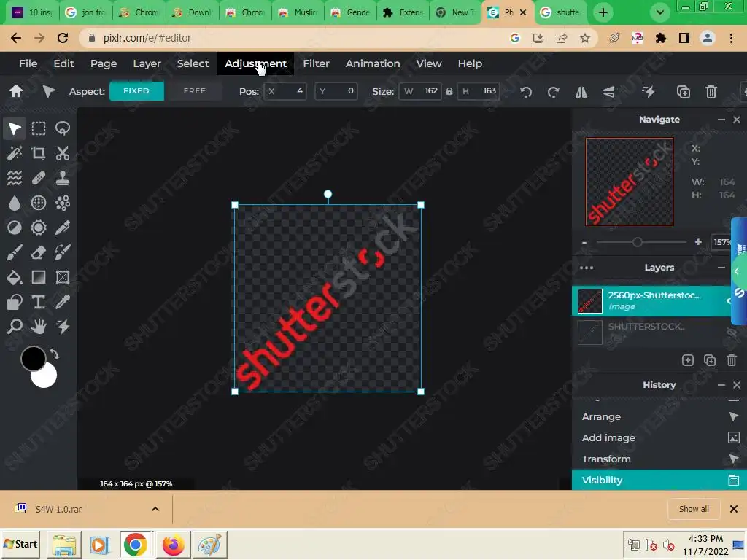Viewport: 747px width, 560px height.
Task: Set aspect to FREE
Action: [x=194, y=91]
